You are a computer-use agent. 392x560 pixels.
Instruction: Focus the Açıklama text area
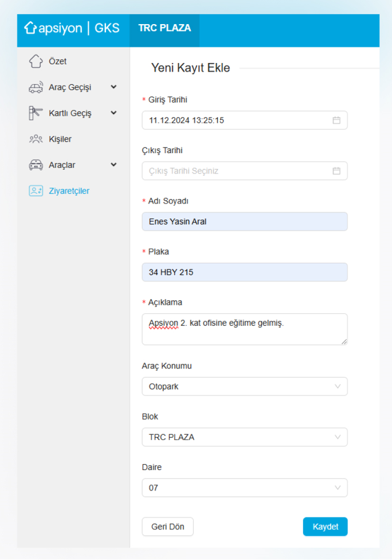[245, 329]
